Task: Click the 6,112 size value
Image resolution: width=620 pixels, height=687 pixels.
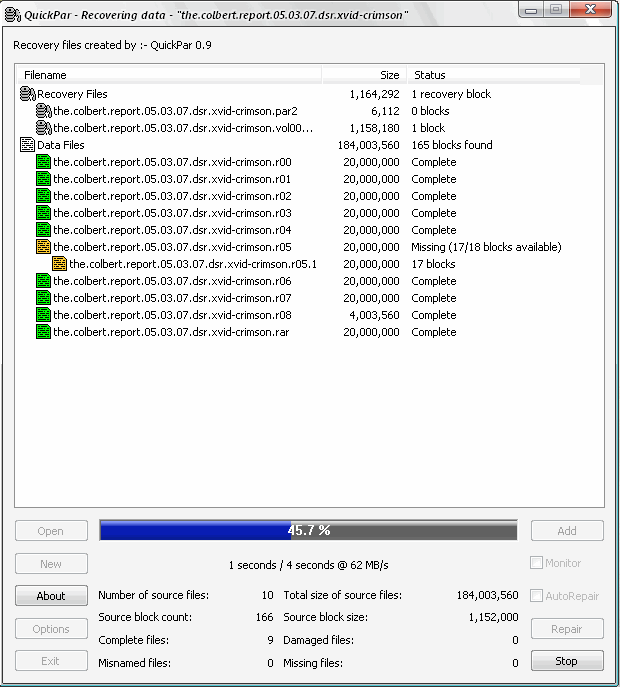Action: pyautogui.click(x=385, y=111)
